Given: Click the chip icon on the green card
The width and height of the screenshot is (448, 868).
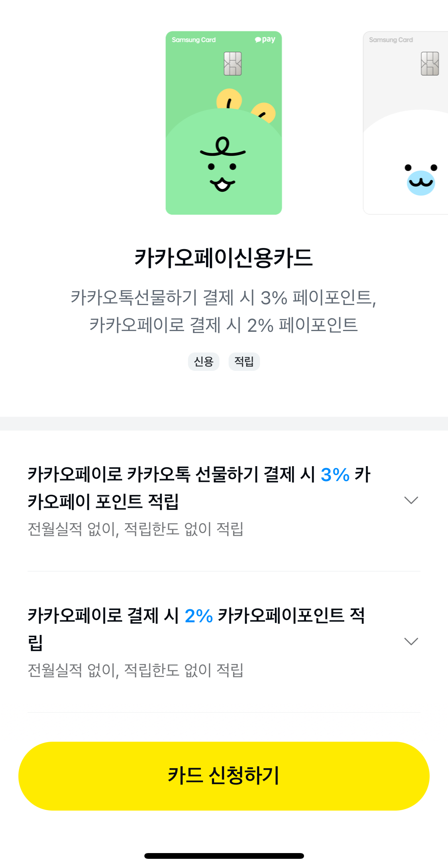Looking at the screenshot, I should (x=232, y=63).
